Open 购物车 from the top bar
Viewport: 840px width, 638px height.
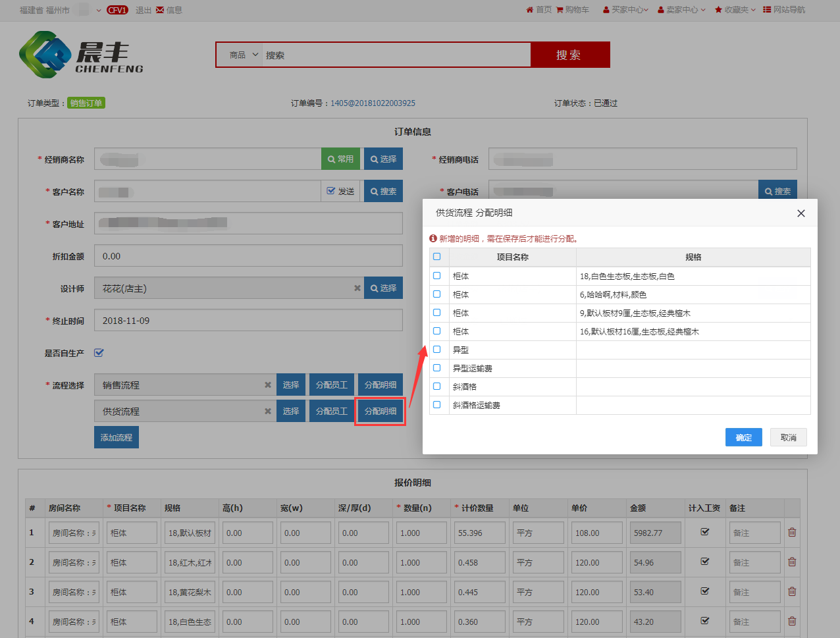(573, 10)
